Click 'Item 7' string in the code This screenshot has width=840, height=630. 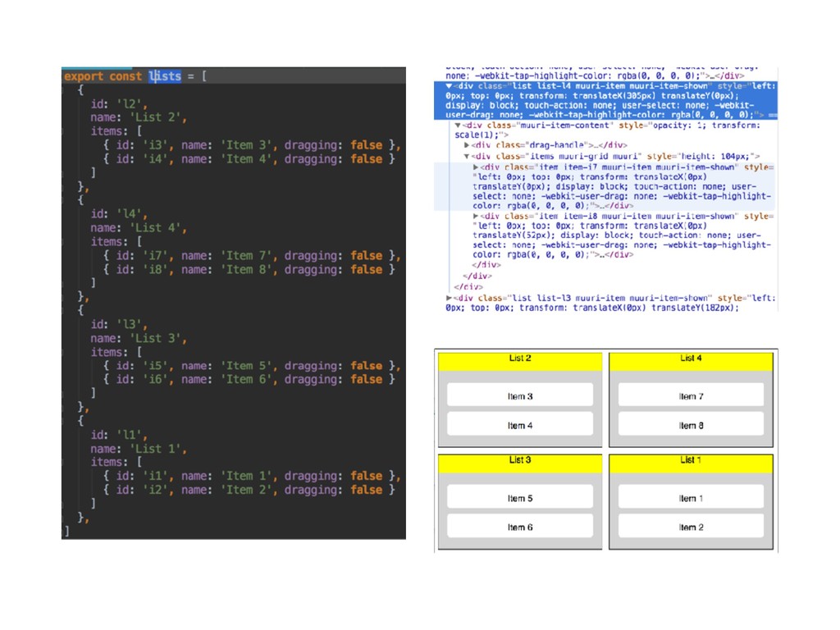[249, 256]
